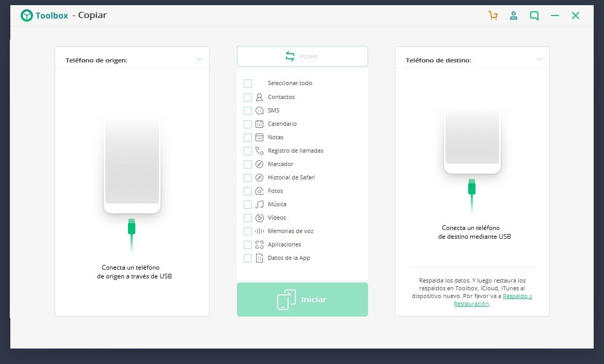
Task: Click the Datos de la App label
Action: (289, 258)
